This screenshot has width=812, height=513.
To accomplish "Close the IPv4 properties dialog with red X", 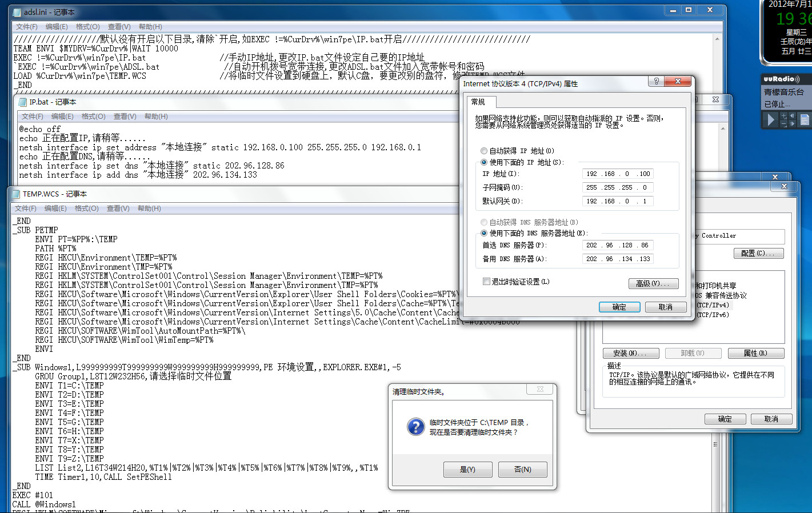I will click(678, 82).
